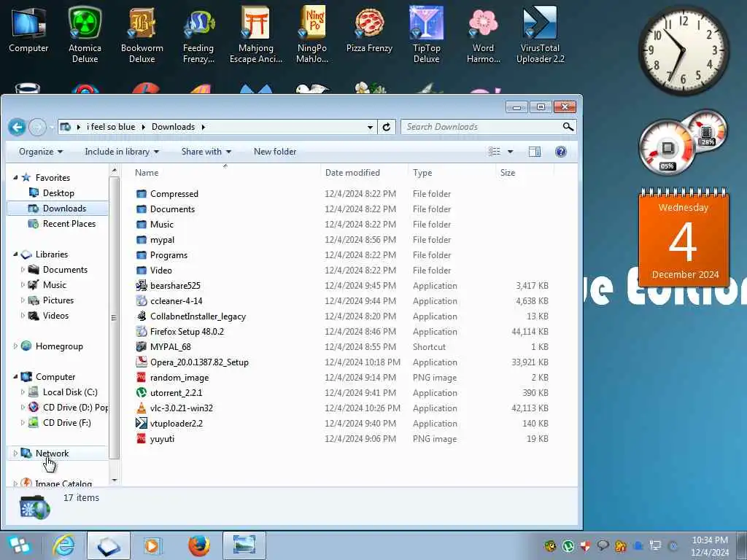The image size is (747, 560).
Task: Select the NingPo MahJong desktop shortcut
Action: 312,34
